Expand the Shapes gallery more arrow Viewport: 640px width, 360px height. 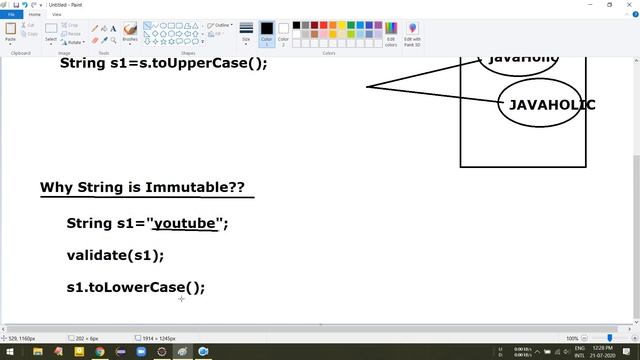(203, 42)
